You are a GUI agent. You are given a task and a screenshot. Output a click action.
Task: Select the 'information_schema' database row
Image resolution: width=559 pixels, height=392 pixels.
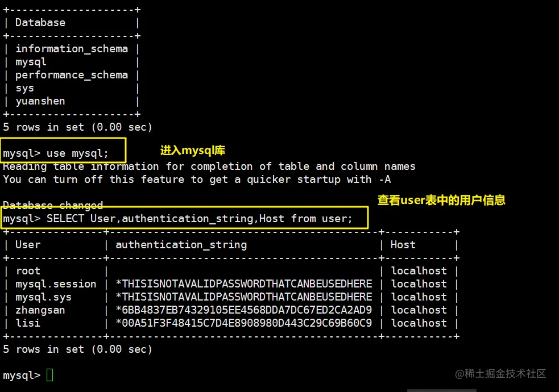(71, 49)
